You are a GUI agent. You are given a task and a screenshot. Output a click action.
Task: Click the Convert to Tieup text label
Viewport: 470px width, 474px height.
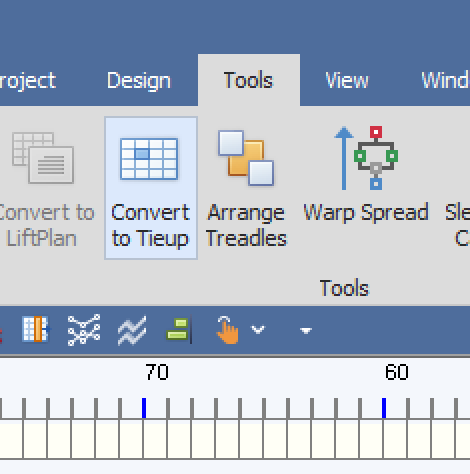click(150, 226)
